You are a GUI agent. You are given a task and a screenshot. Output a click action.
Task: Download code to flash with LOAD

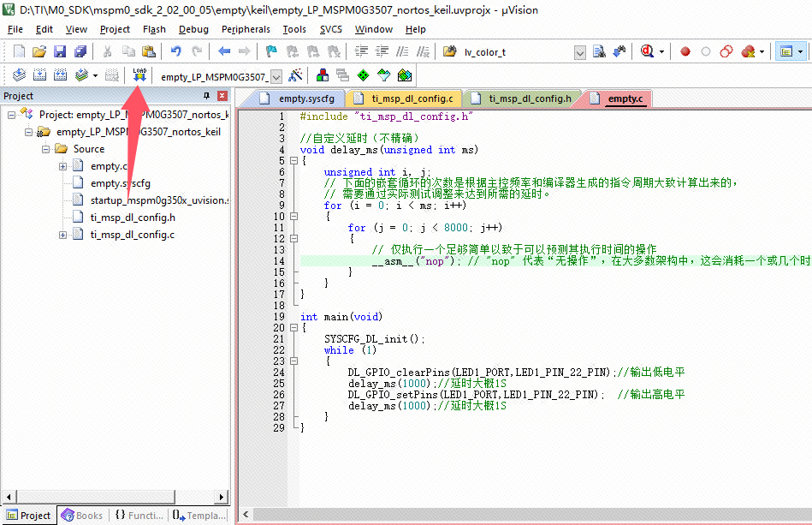click(139, 75)
